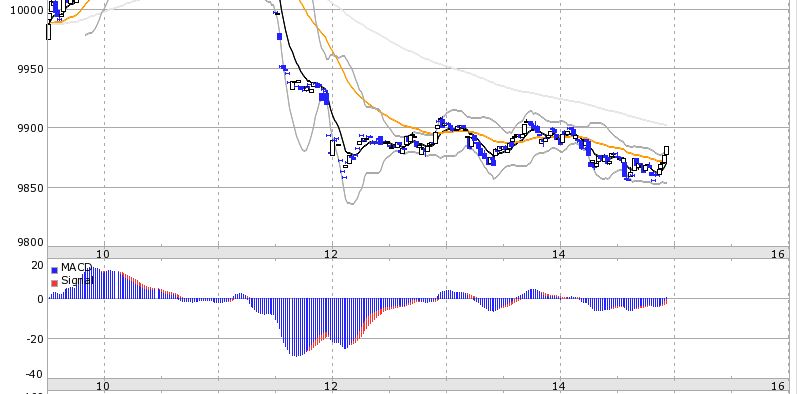Image resolution: width=809 pixels, height=394 pixels.
Task: Click the 14 label on price chart time axis
Action: tap(559, 254)
